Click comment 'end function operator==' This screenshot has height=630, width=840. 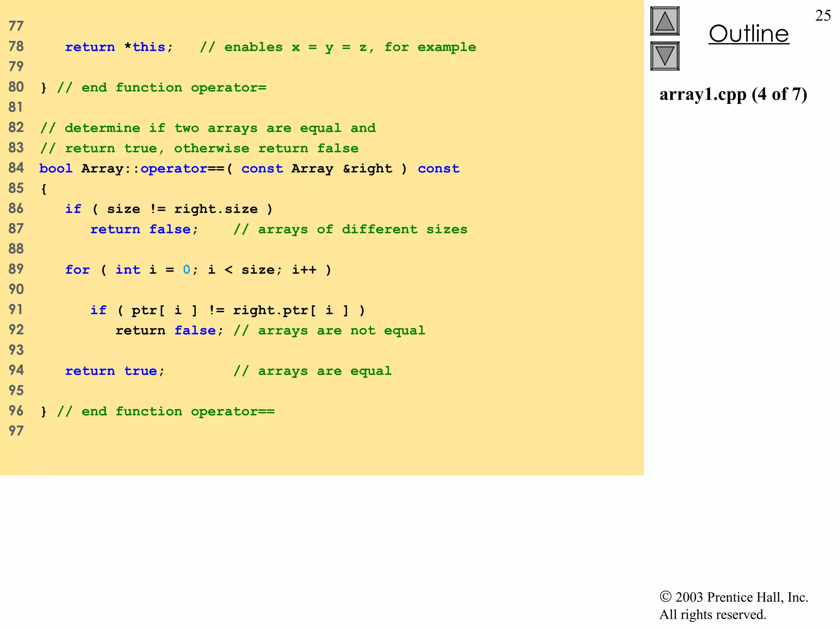tap(166, 411)
